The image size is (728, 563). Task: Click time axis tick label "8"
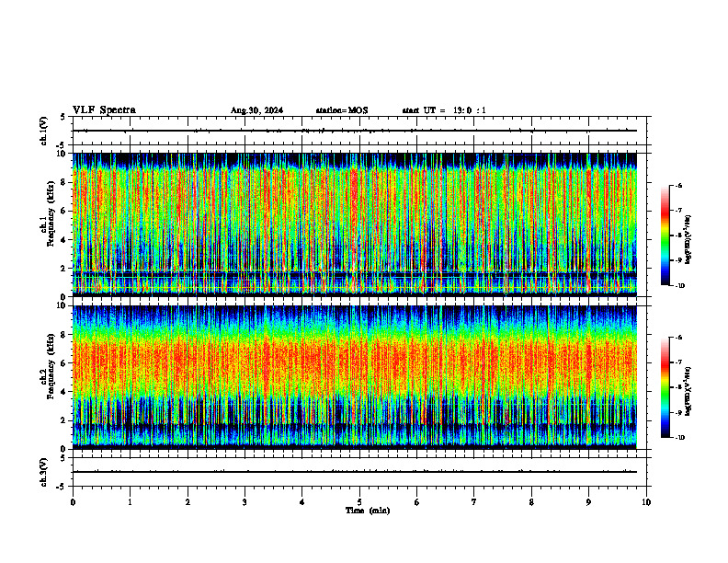tap(531, 502)
